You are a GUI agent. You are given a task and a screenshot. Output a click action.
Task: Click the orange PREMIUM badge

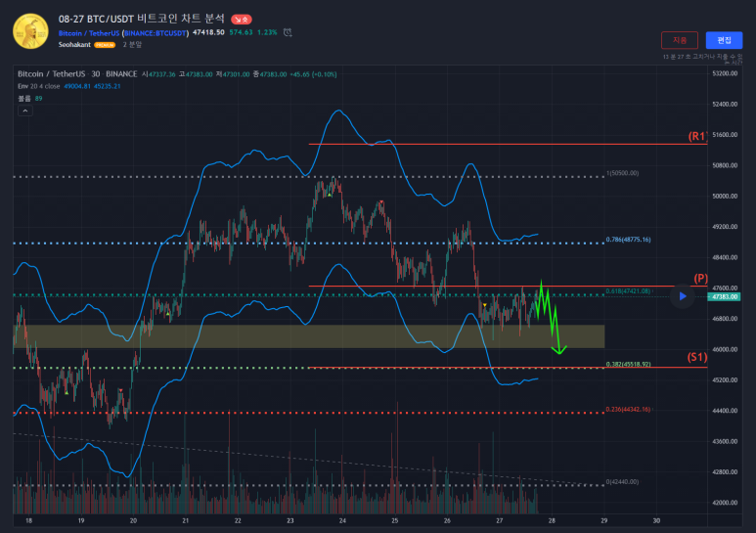pos(105,45)
